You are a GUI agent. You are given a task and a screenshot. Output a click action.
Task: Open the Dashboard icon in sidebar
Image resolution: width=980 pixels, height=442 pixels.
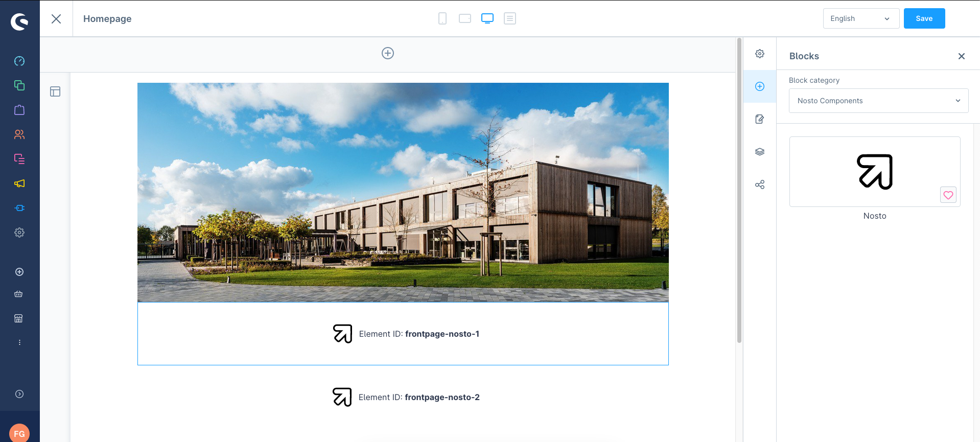pos(19,61)
